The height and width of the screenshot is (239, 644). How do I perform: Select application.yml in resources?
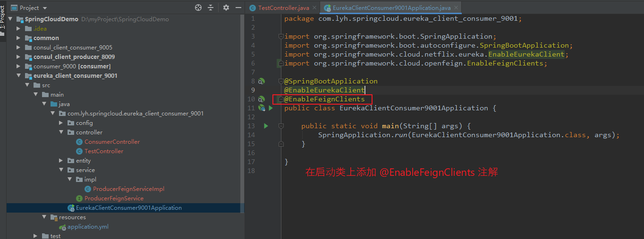88,226
